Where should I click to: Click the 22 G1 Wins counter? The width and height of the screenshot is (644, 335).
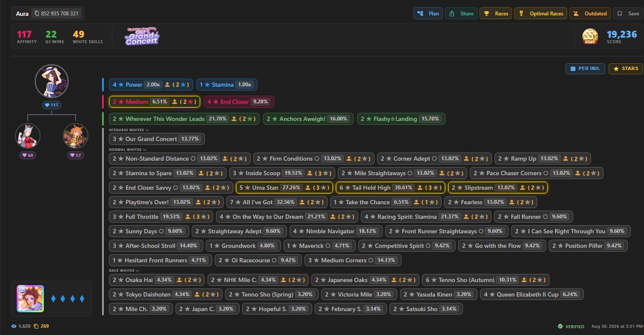click(55, 37)
